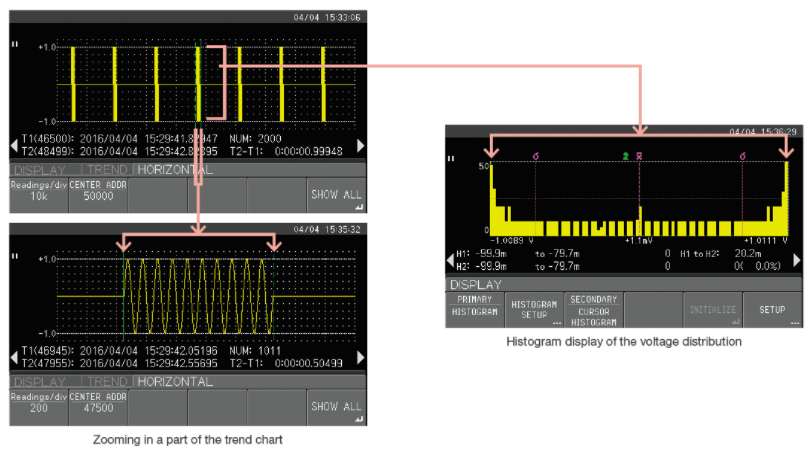
Task: Open Readings/div 200 setting
Action: click(39, 408)
